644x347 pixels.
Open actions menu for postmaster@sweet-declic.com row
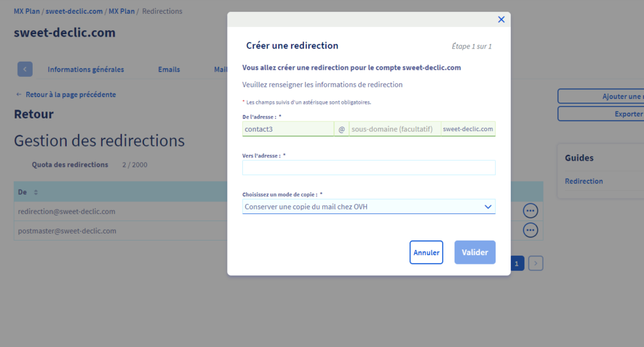[530, 230]
